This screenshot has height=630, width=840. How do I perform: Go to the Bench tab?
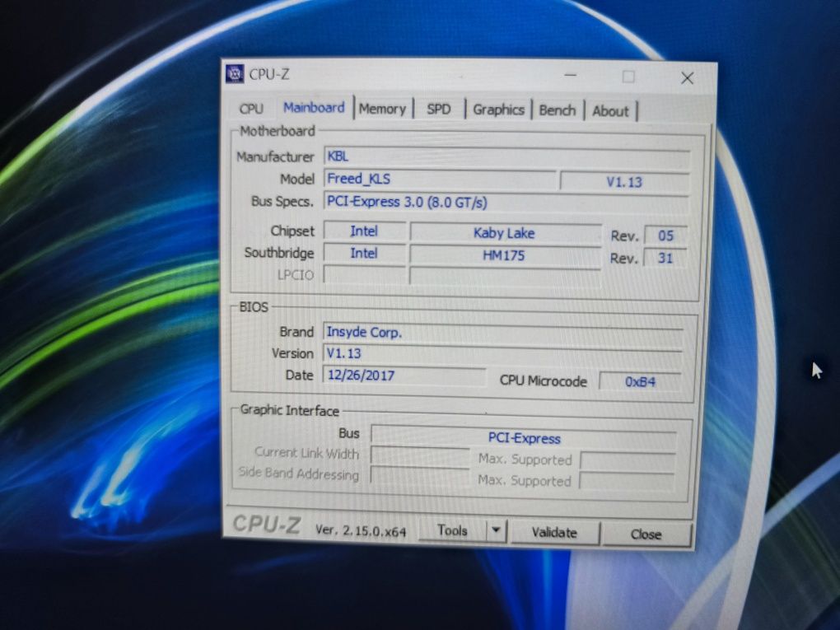558,110
